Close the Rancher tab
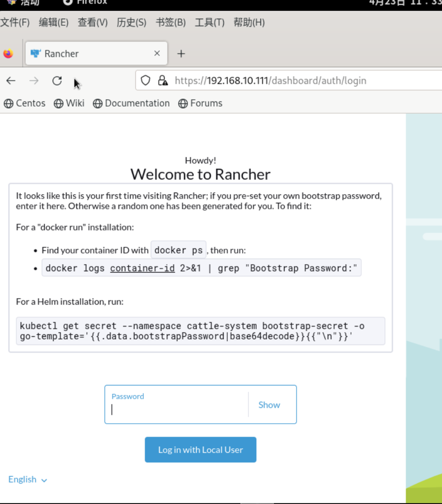 click(x=157, y=53)
